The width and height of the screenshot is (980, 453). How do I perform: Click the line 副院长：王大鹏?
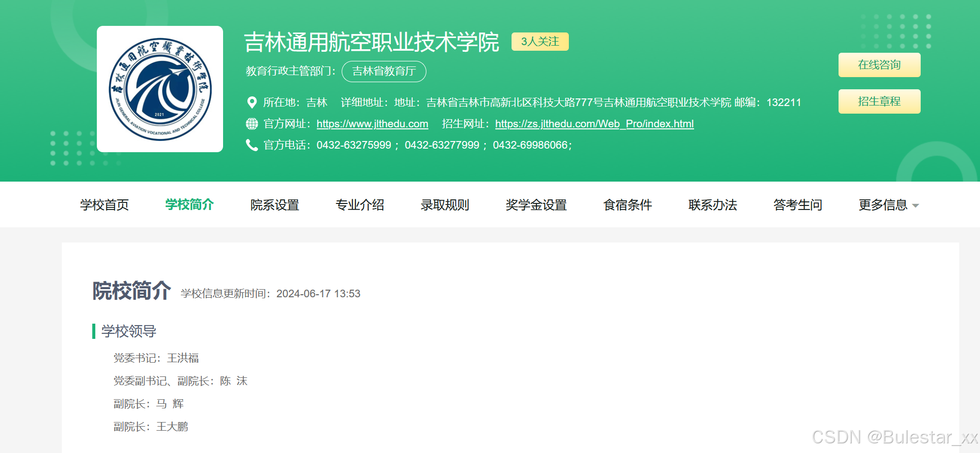[151, 427]
